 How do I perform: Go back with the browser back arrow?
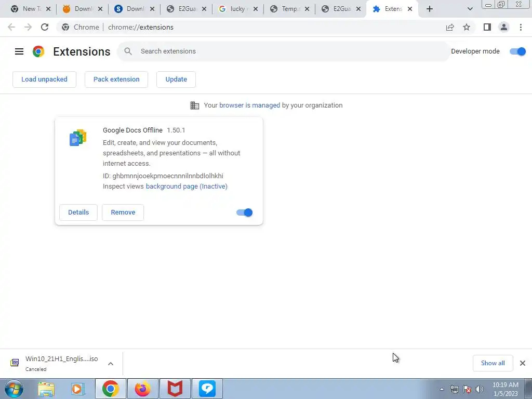[x=11, y=27]
